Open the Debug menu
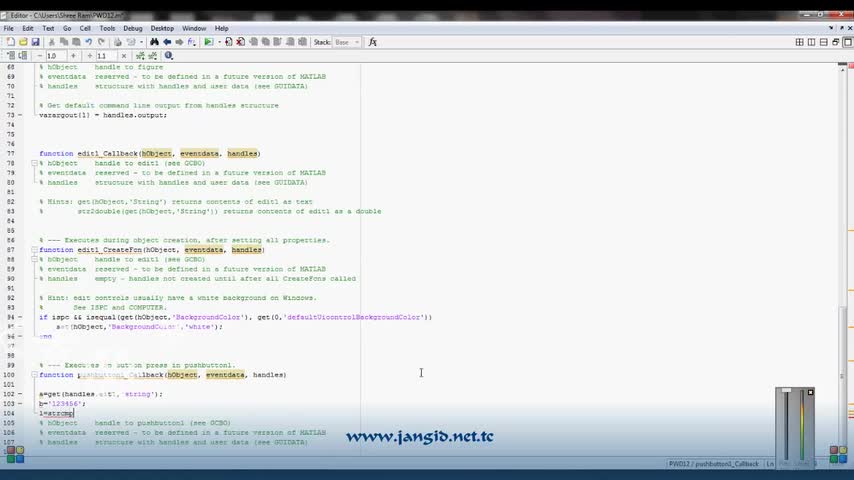 pyautogui.click(x=132, y=28)
